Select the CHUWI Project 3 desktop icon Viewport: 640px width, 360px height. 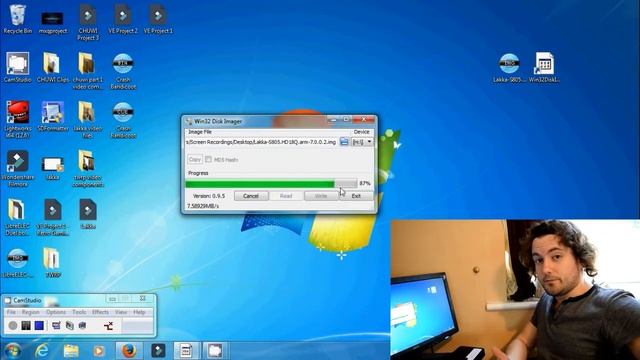pos(88,22)
